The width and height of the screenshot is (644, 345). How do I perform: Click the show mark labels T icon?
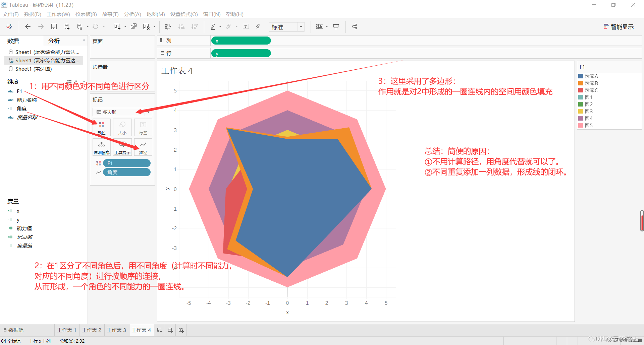(x=246, y=26)
